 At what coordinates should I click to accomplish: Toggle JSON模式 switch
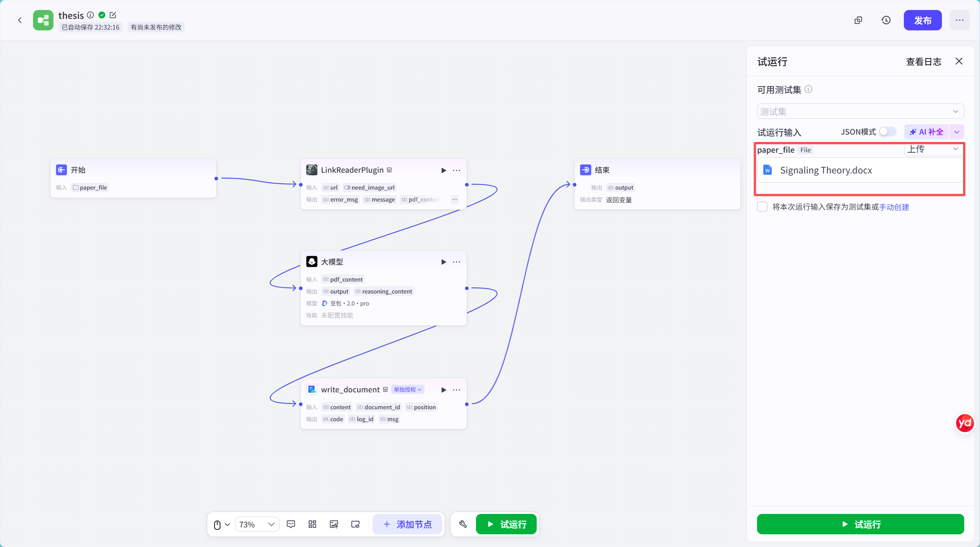pos(887,132)
